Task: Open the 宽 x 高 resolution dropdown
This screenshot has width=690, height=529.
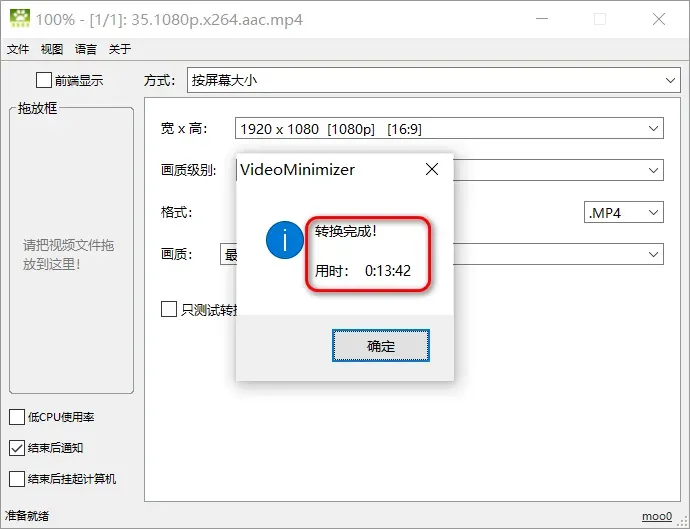Action: click(449, 129)
